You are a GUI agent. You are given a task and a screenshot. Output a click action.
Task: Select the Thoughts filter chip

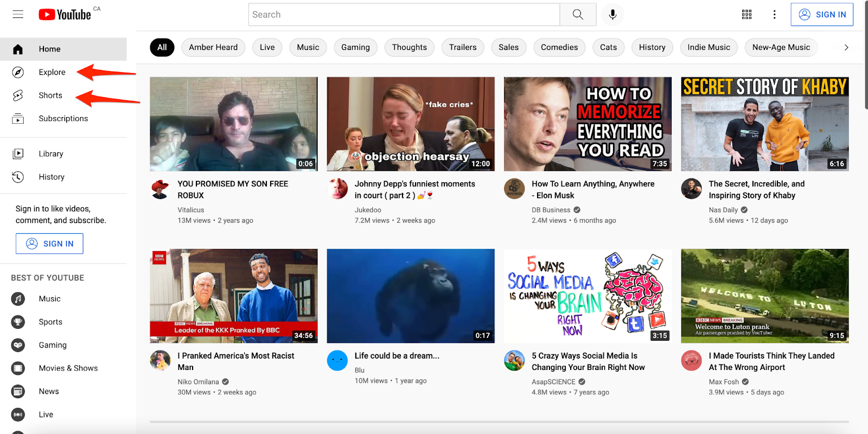coord(410,48)
